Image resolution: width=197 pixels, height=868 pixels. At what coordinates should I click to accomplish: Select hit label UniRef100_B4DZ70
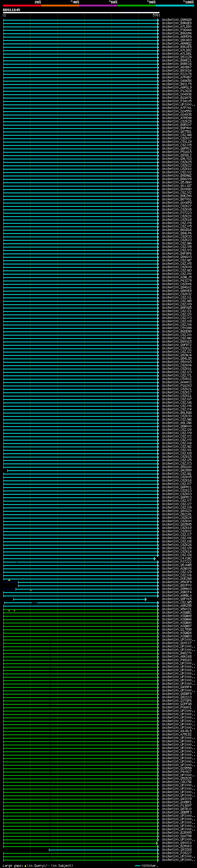tap(177, 653)
